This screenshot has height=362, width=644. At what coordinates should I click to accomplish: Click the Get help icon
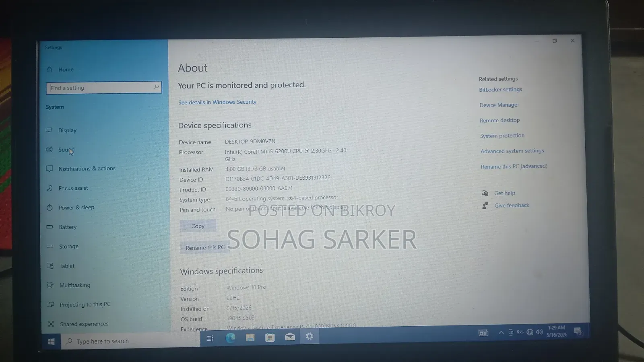[x=485, y=193]
